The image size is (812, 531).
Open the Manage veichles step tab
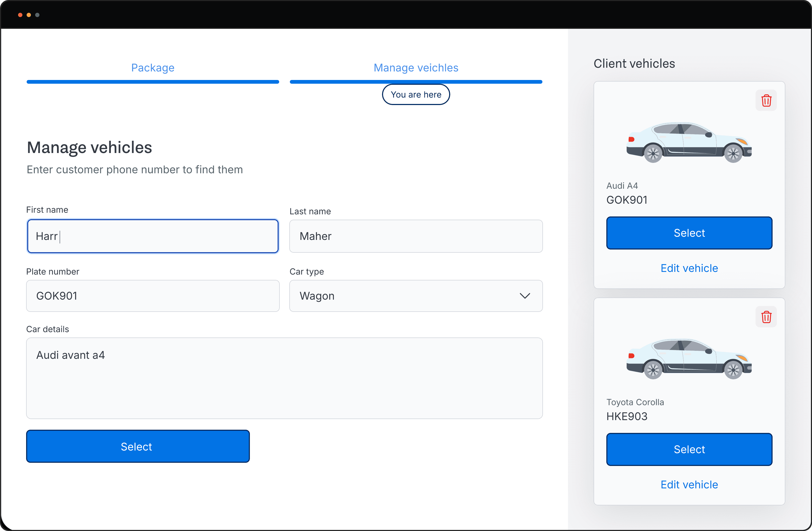click(x=416, y=68)
